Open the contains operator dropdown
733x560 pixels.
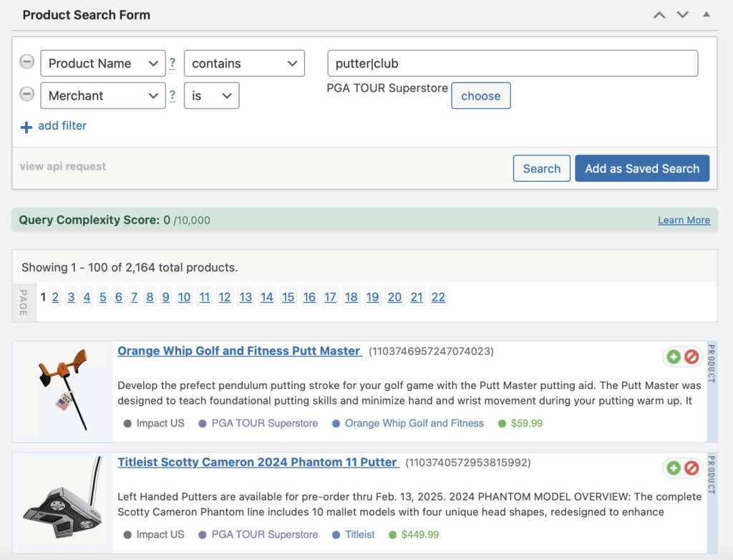244,63
